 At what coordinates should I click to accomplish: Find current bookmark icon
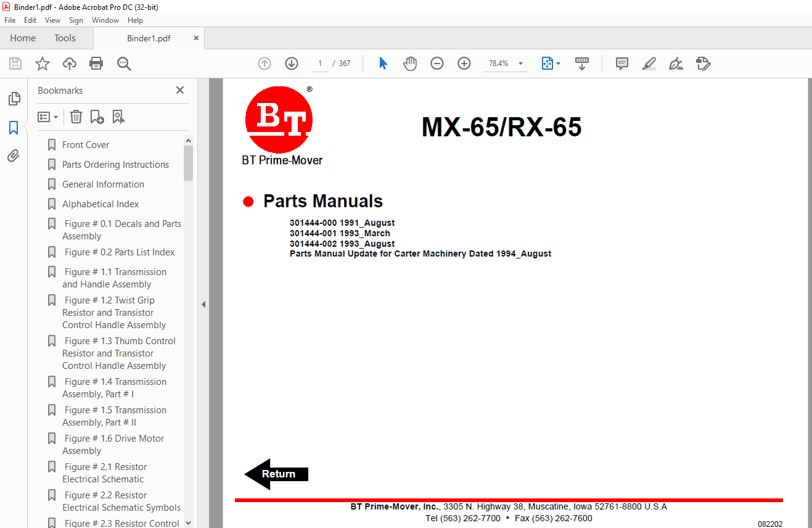click(118, 117)
